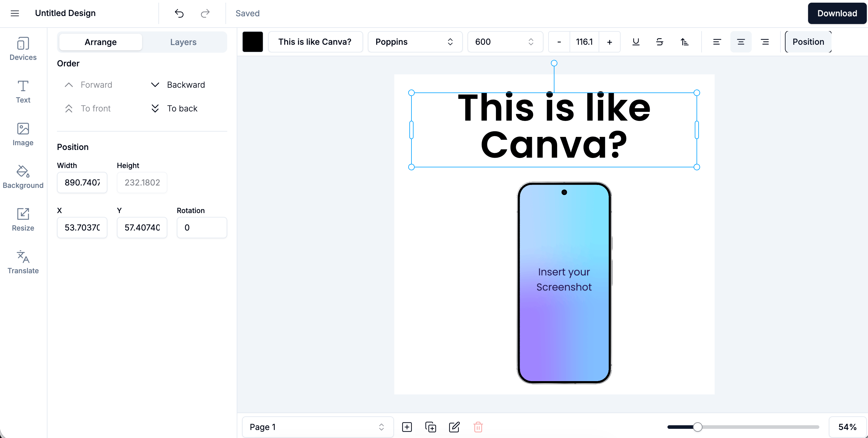
Task: Click the Y position field
Action: coord(142,228)
